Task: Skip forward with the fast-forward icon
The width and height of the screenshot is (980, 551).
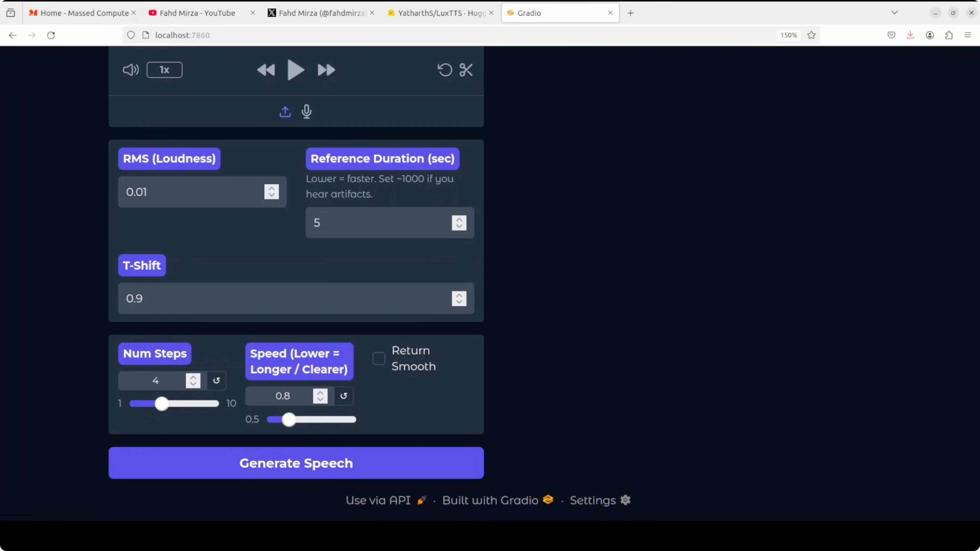Action: (326, 70)
